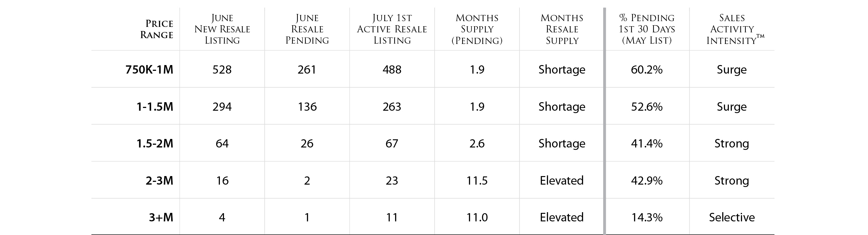Click the Months Supply (Pending) header

click(477, 29)
